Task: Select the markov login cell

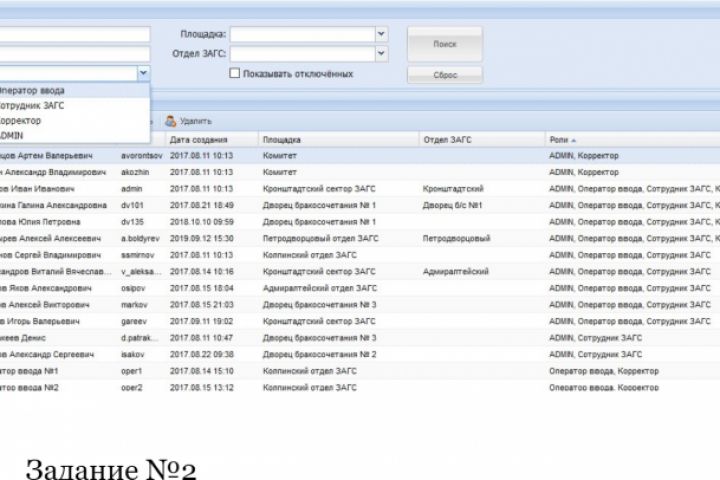Action: [134, 305]
